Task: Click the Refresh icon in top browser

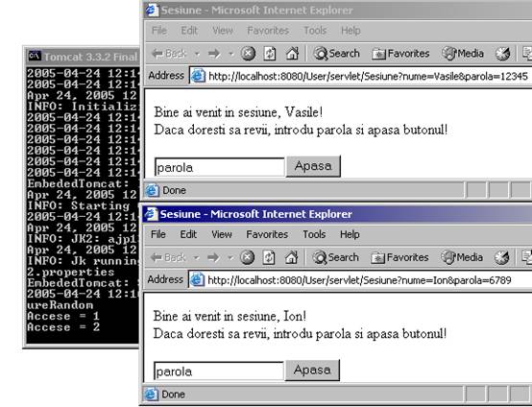Action: click(270, 54)
